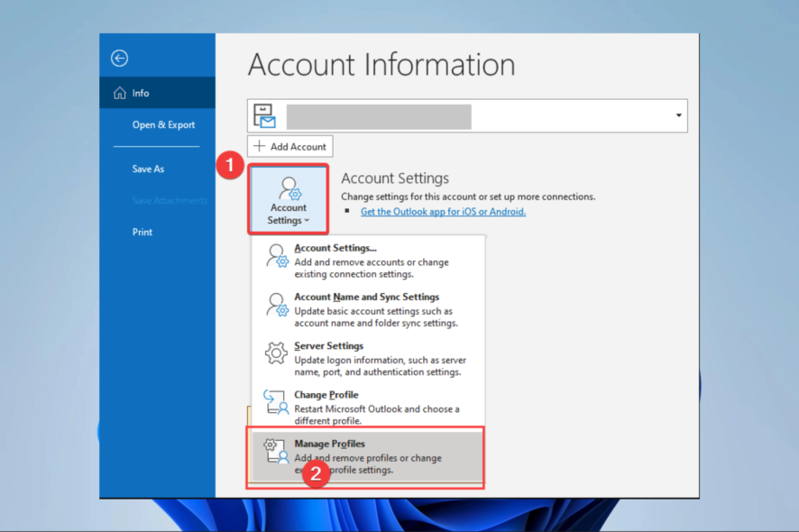Click icon beside Account Settings... entry
The height and width of the screenshot is (532, 799).
point(277,256)
